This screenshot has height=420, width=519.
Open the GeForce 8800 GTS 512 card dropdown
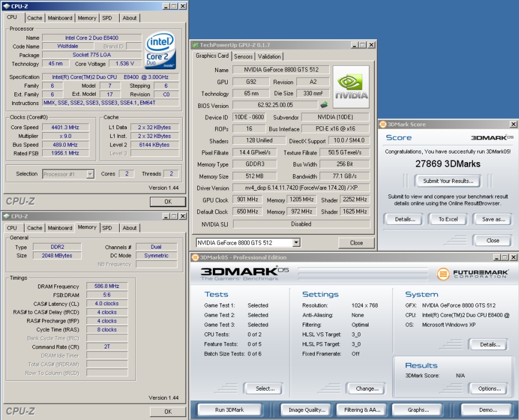296,242
